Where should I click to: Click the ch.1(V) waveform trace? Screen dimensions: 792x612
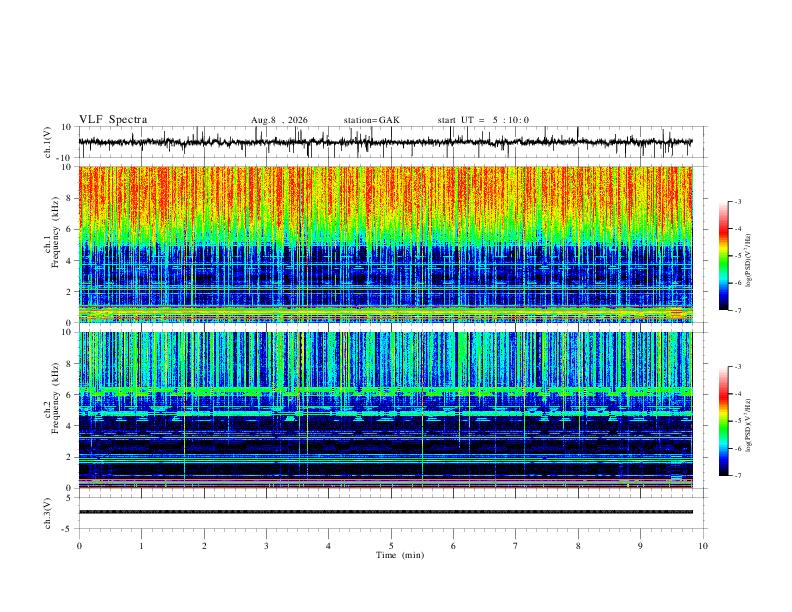point(386,142)
